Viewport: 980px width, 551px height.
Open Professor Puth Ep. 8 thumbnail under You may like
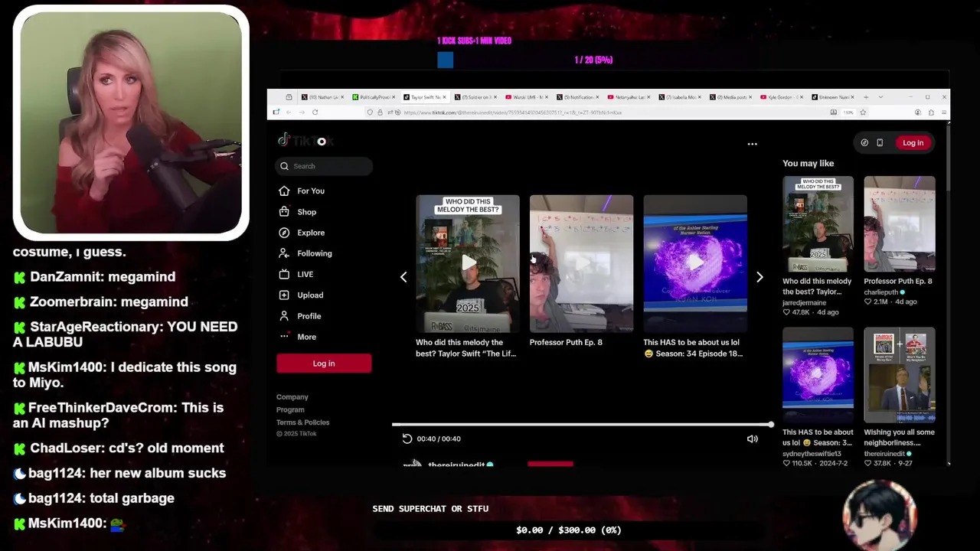coord(900,224)
